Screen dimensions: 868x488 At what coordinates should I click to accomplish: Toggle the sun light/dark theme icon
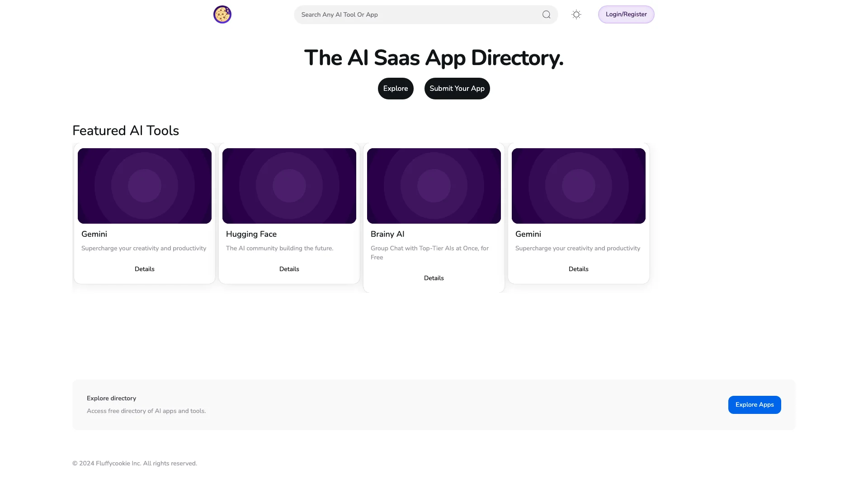tap(576, 14)
